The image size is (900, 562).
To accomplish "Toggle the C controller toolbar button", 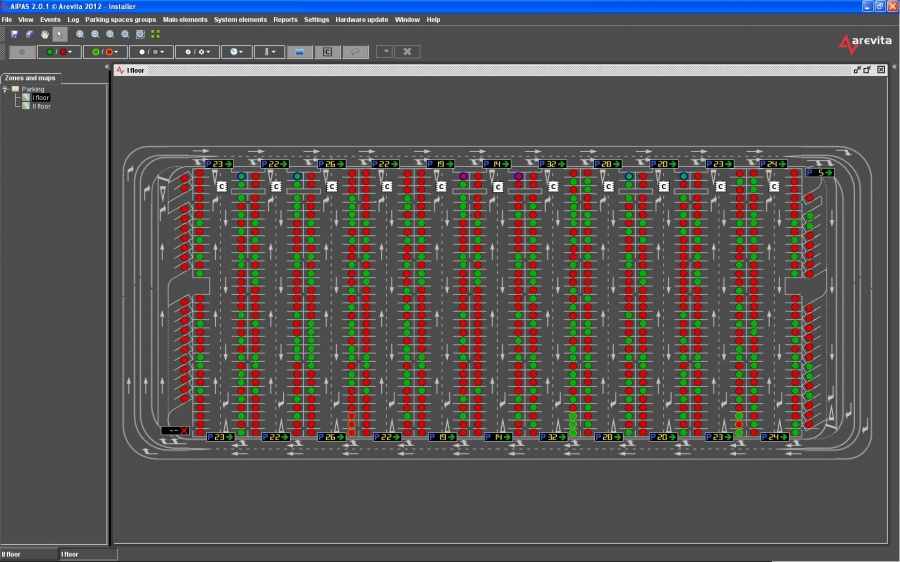I will (327, 51).
